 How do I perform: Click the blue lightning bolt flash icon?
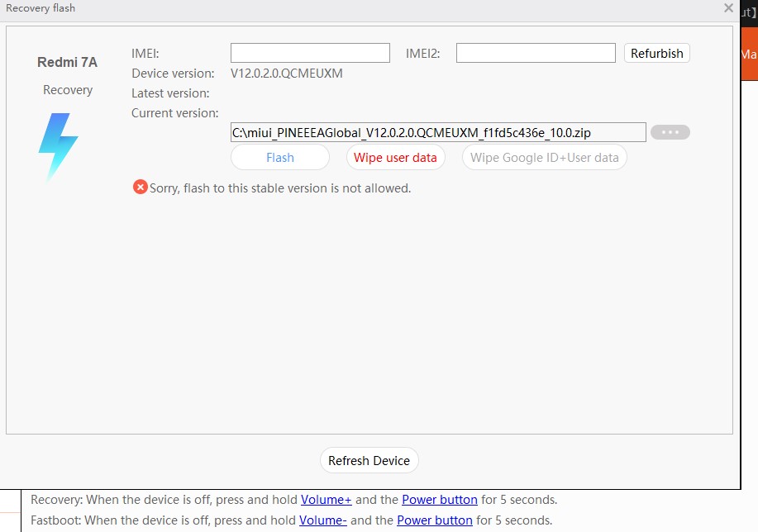[58, 147]
